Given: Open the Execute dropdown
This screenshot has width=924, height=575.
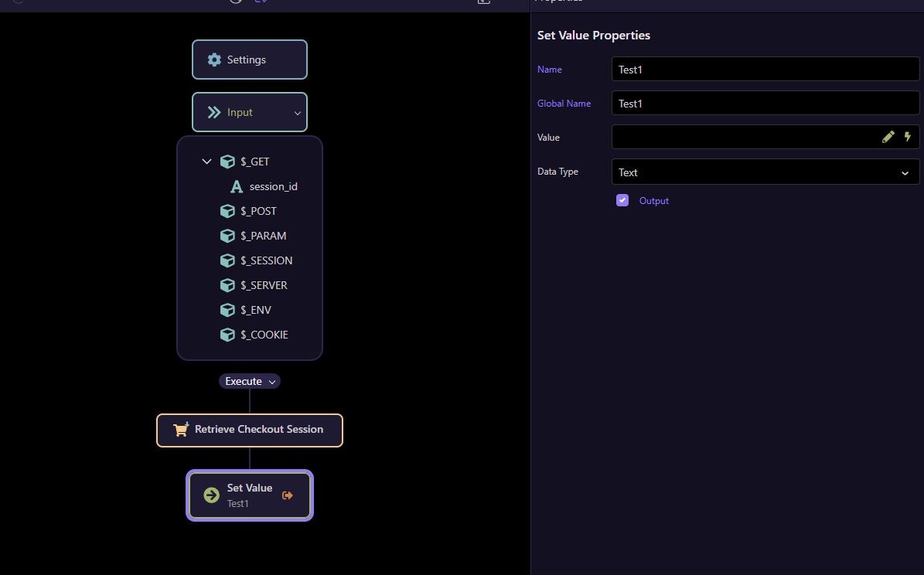Looking at the screenshot, I should [x=250, y=381].
